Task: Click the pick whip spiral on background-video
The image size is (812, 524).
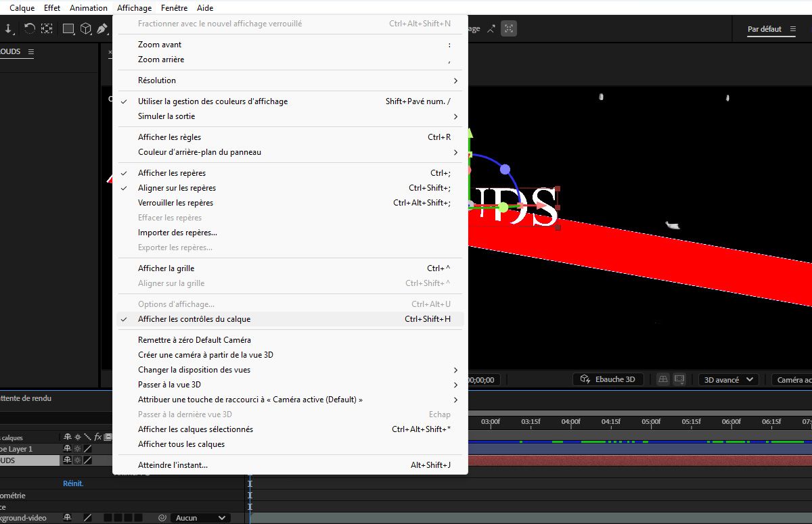Action: coord(162,518)
